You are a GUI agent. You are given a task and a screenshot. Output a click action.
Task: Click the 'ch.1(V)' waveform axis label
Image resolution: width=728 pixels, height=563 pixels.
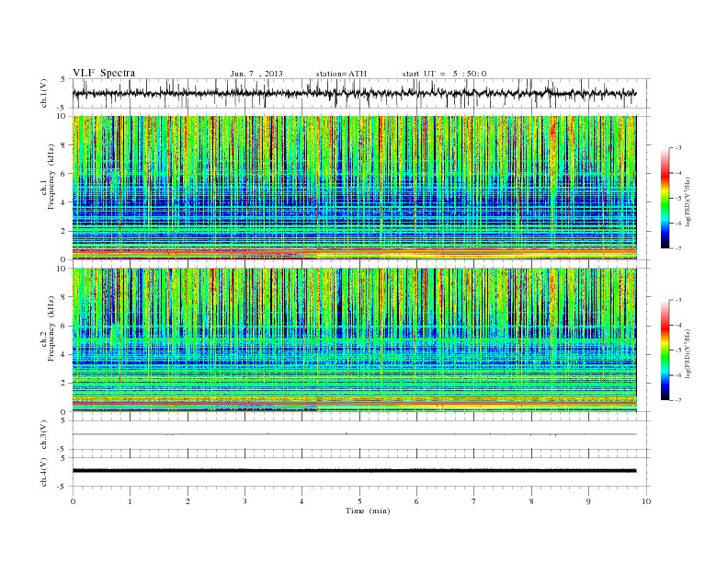coord(44,93)
